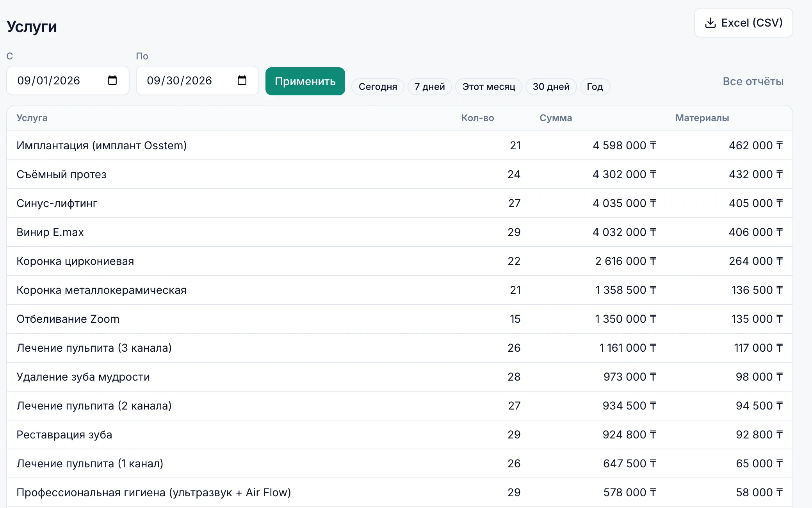Download the report via Excel (CSV) button

coord(743,23)
